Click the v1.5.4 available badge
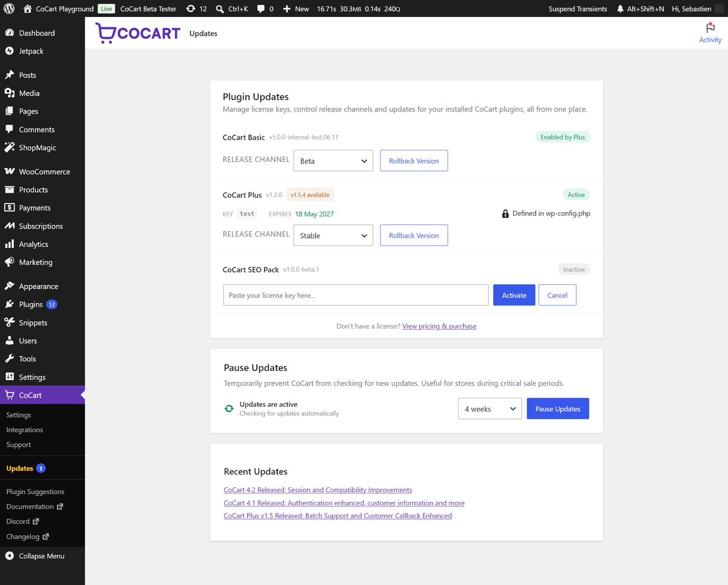Image resolution: width=728 pixels, height=585 pixels. tap(310, 195)
